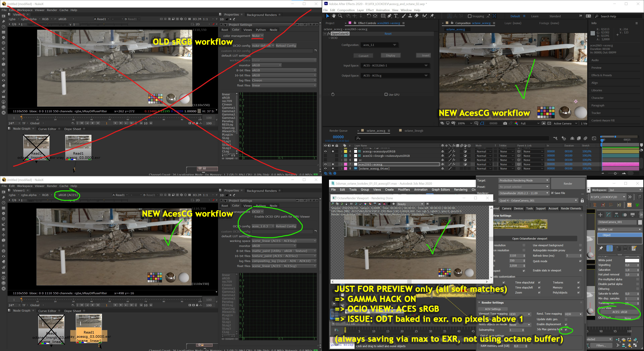Open Input Space ACES2065-1 dropdown
Image resolution: width=644 pixels, height=351 pixels.
point(395,66)
